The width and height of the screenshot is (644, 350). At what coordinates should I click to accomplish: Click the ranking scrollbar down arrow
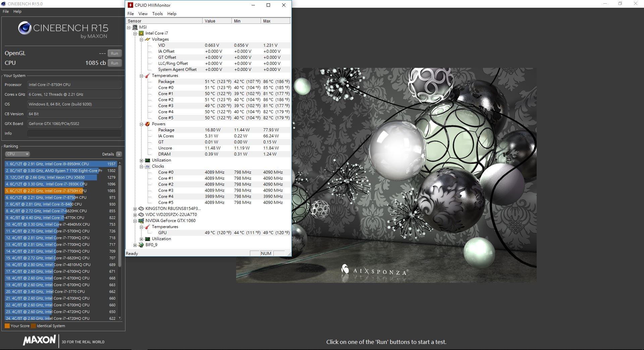[120, 318]
